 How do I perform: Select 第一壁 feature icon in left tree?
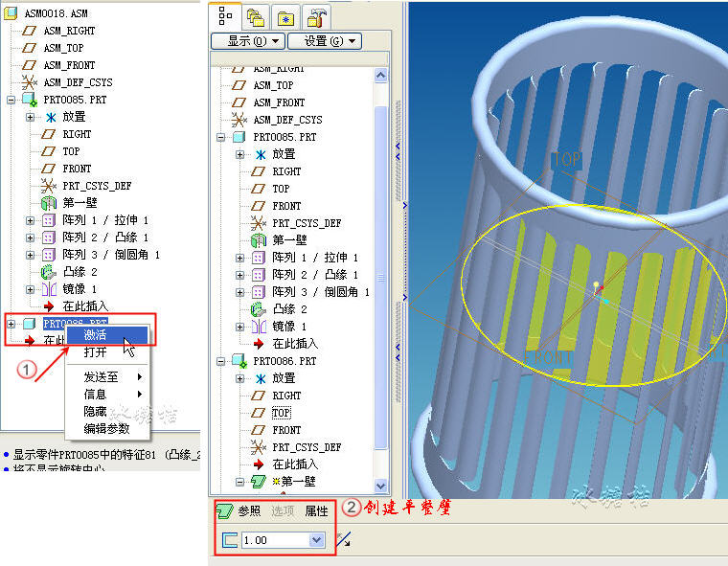point(49,203)
